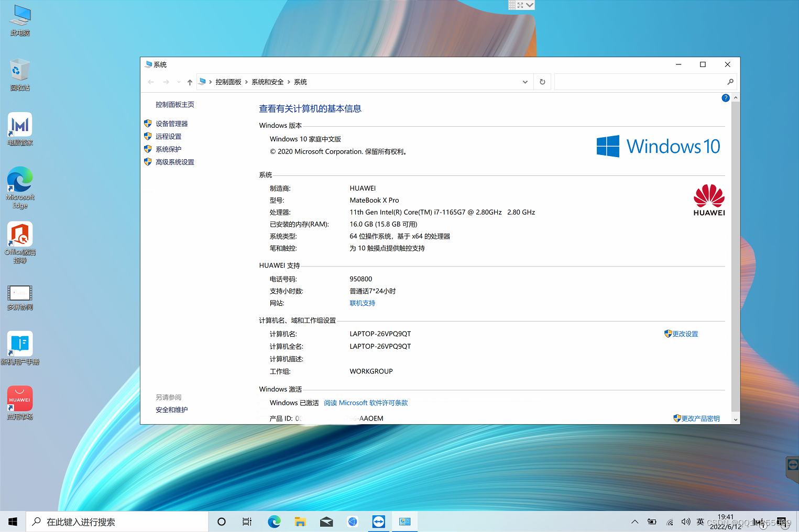Open 高级系统设置 from the sidebar

pos(175,162)
